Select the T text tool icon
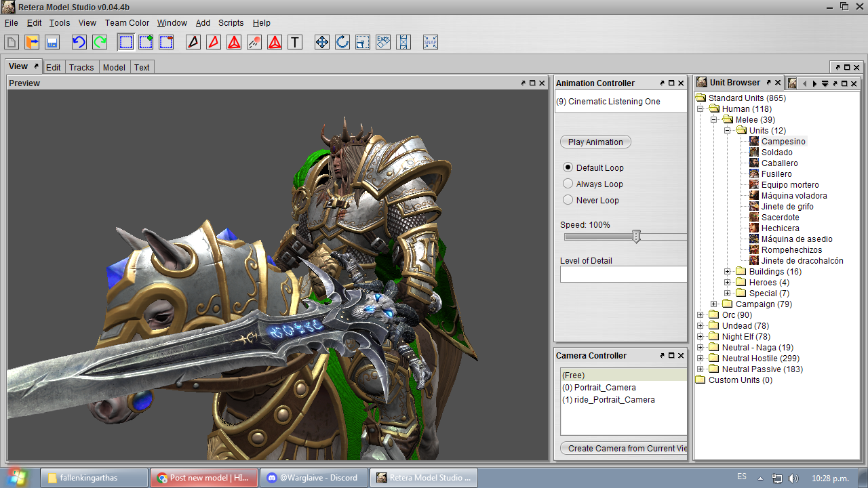The height and width of the screenshot is (488, 868). 295,42
